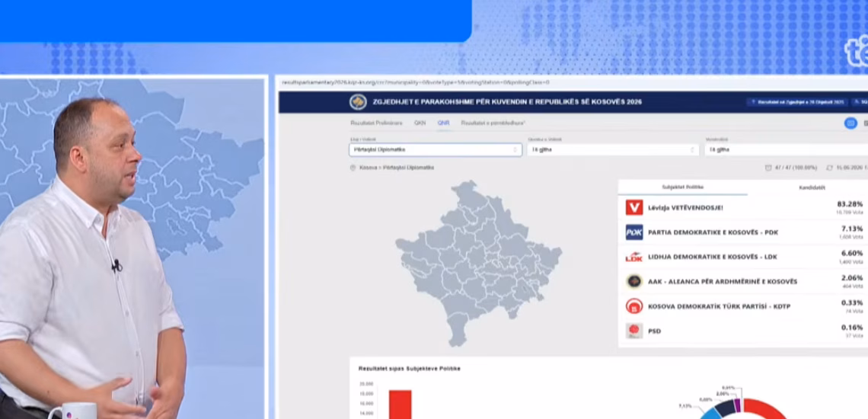Select the QNR tab
The height and width of the screenshot is (419, 868).
click(x=443, y=123)
